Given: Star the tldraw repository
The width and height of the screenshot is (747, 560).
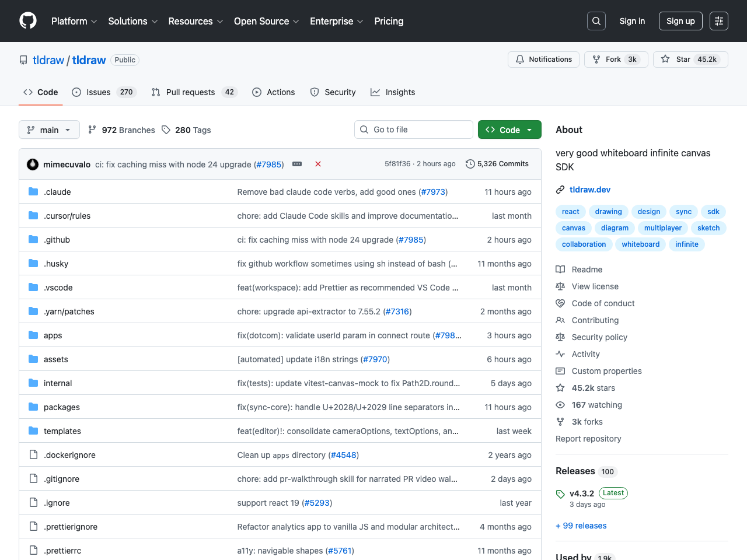Looking at the screenshot, I should [690, 60].
